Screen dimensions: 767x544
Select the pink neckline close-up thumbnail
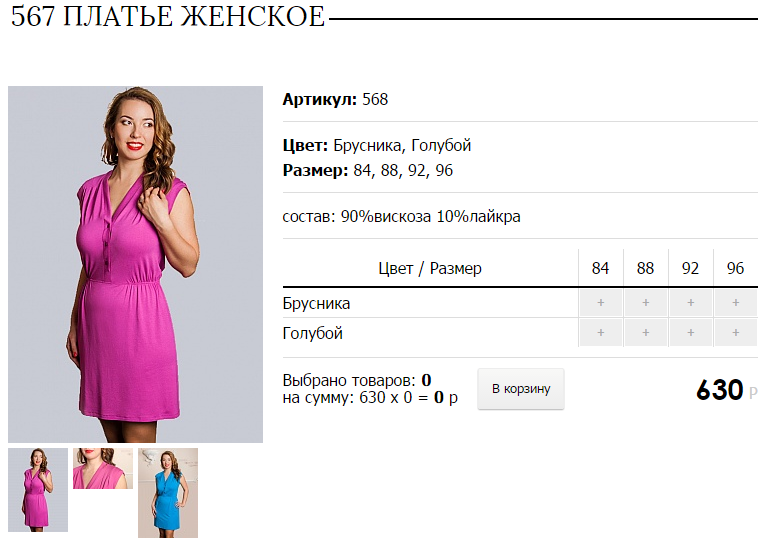(103, 469)
